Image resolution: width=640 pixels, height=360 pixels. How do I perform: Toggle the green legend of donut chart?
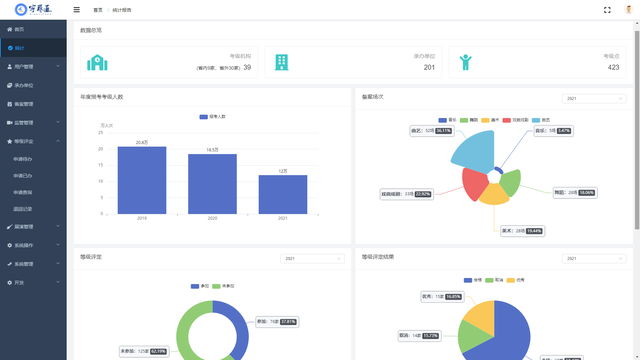223,286
